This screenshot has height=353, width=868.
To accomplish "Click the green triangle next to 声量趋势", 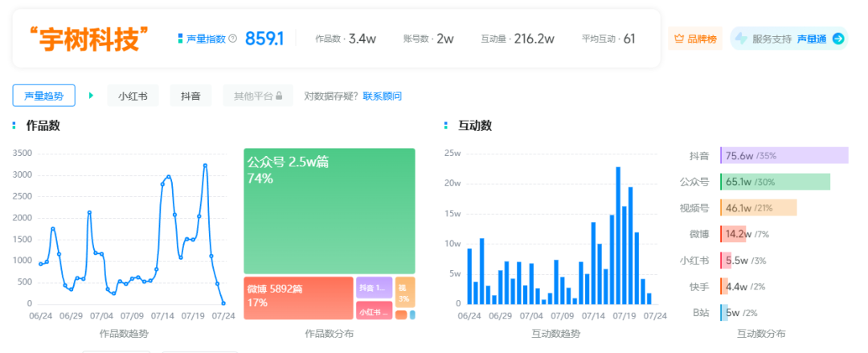I will (91, 96).
